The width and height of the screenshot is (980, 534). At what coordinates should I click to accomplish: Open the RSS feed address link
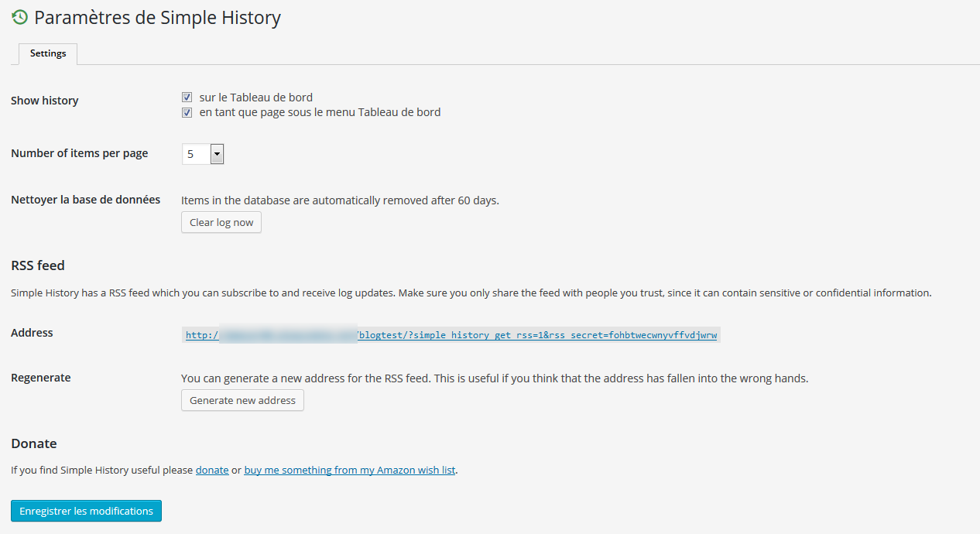click(451, 335)
